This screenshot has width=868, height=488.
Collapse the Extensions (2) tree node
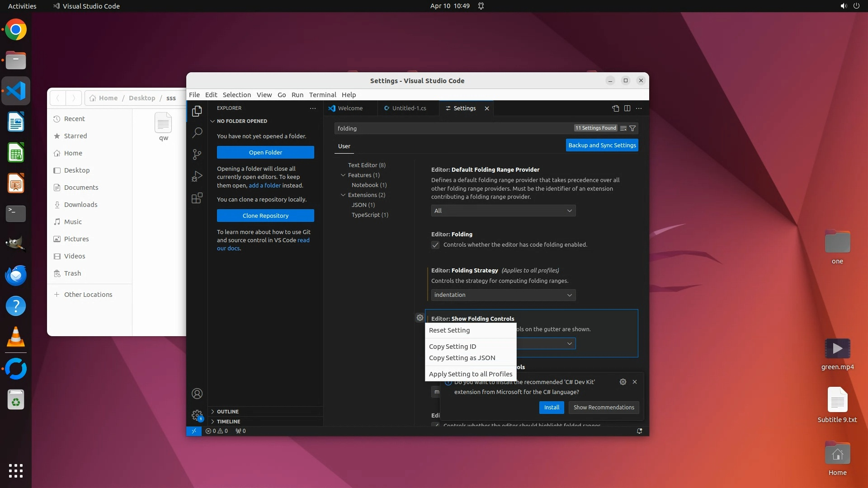click(x=343, y=195)
